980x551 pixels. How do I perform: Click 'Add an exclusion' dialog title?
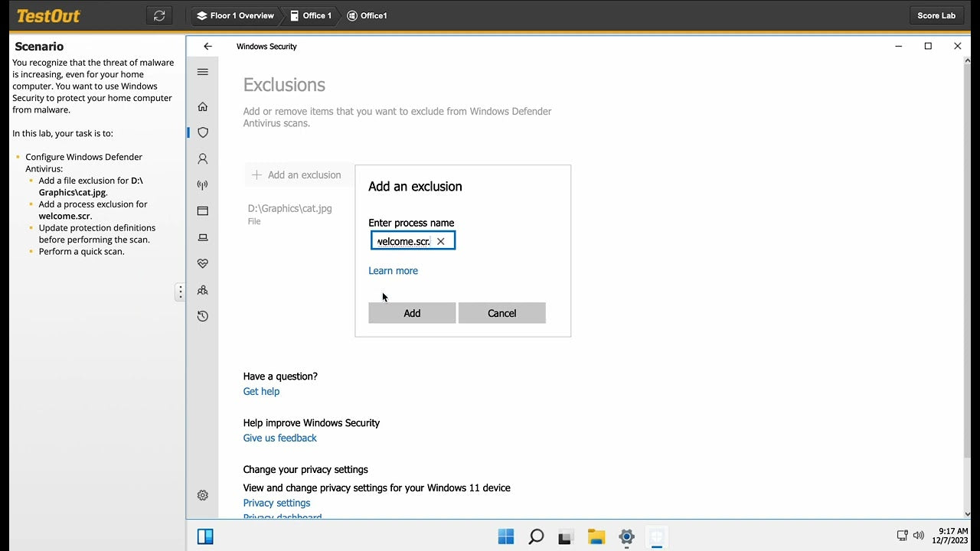[x=415, y=187]
